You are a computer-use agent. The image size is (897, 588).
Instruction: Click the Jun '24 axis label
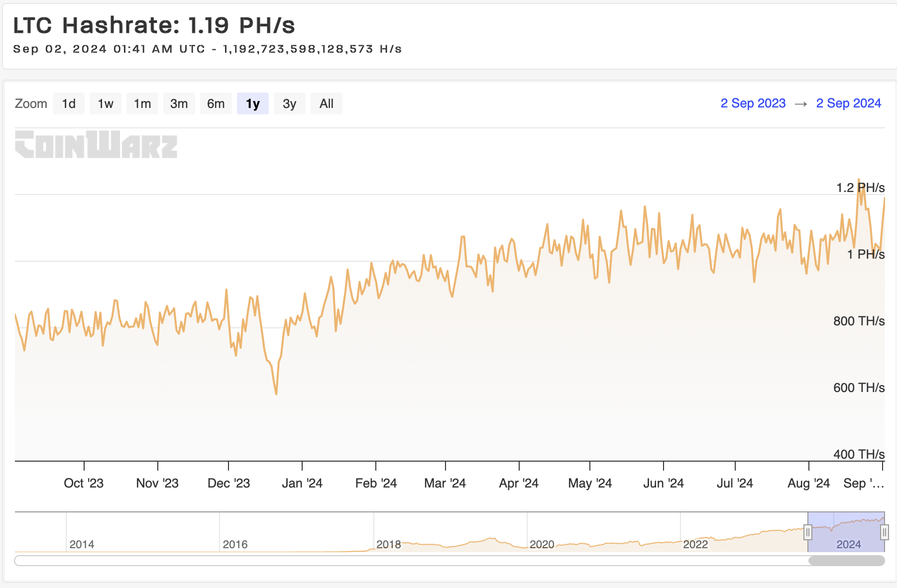pyautogui.click(x=664, y=483)
